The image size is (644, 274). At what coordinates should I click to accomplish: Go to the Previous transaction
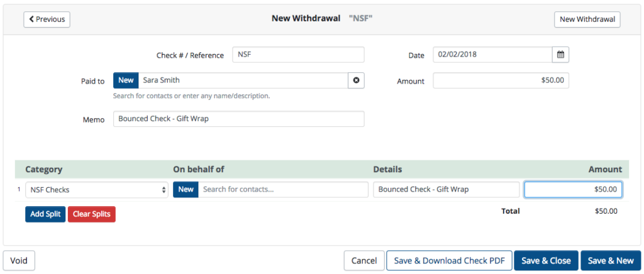[x=47, y=19]
